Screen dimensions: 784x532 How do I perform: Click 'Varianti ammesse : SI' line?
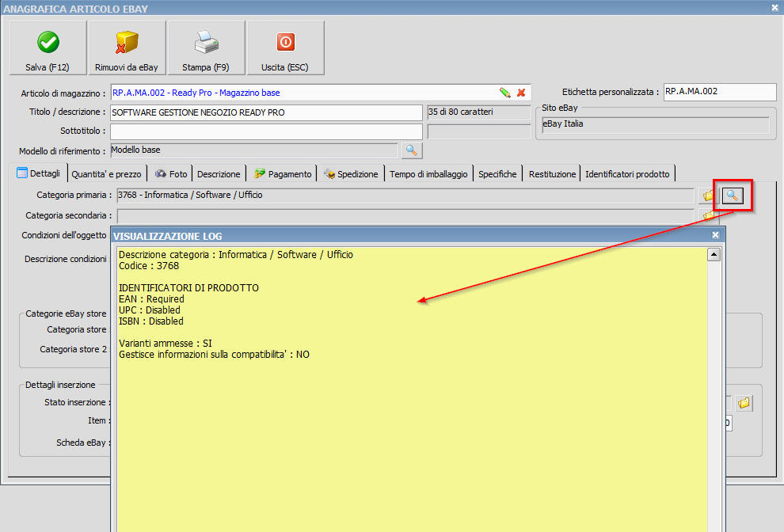click(x=166, y=344)
